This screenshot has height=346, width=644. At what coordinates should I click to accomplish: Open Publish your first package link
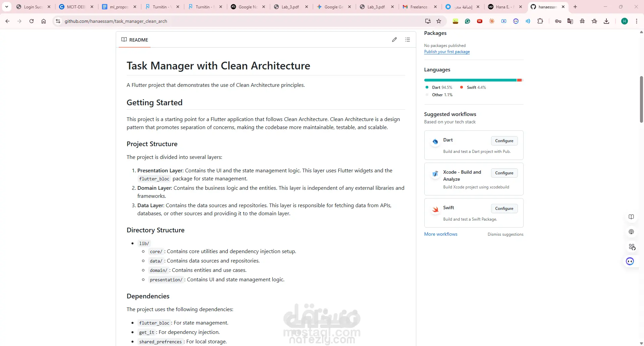point(447,52)
